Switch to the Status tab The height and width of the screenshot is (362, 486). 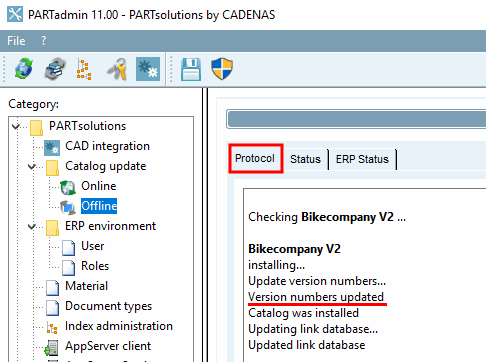(305, 159)
